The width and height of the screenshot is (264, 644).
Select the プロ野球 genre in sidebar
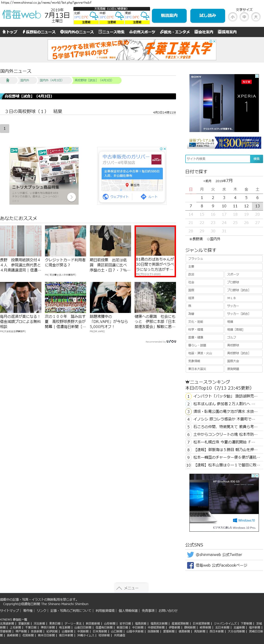click(x=243, y=282)
